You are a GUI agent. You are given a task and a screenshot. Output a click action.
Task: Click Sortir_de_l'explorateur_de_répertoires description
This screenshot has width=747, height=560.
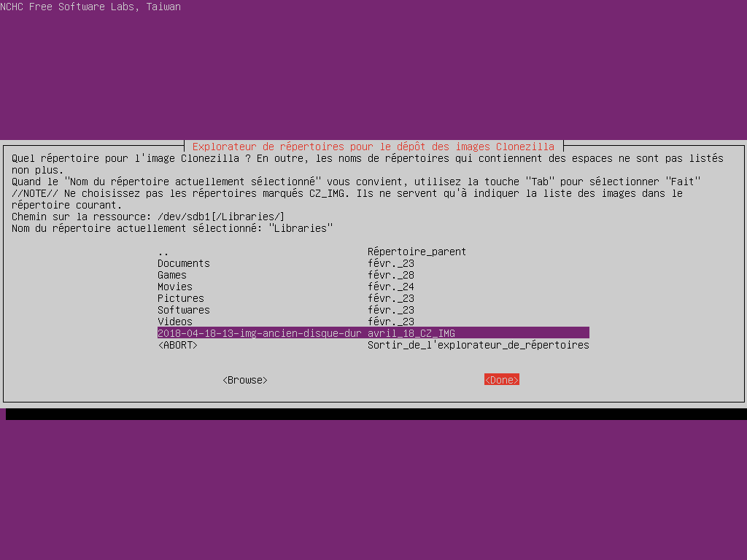pos(479,345)
